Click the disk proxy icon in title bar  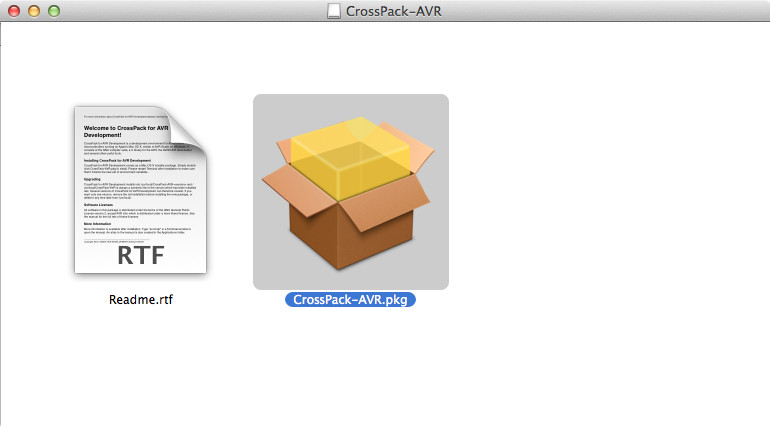coord(333,11)
